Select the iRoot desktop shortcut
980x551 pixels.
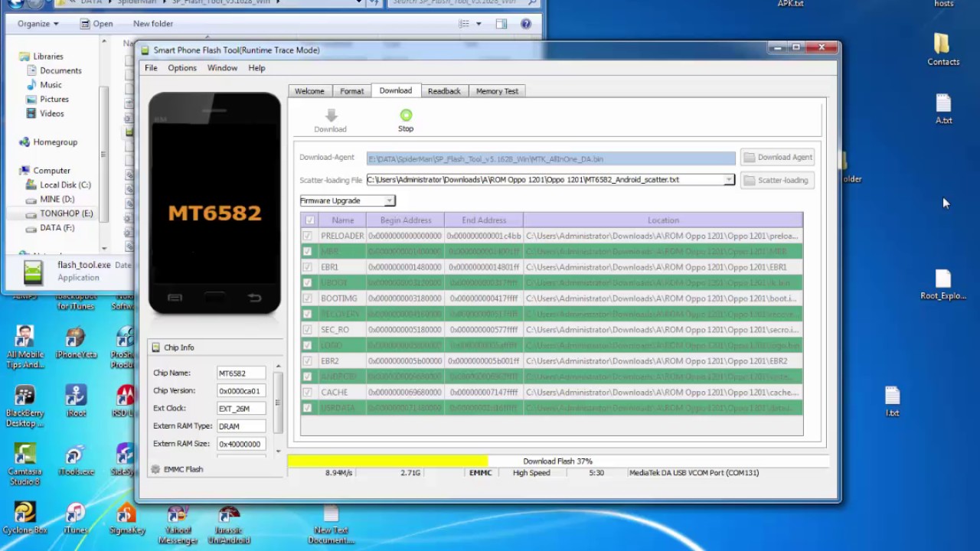click(x=76, y=401)
